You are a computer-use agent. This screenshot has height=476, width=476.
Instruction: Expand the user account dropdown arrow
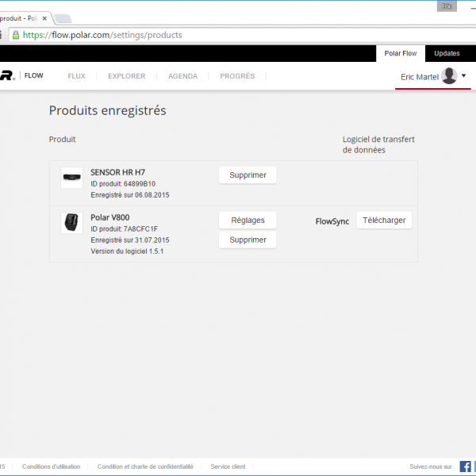(464, 76)
